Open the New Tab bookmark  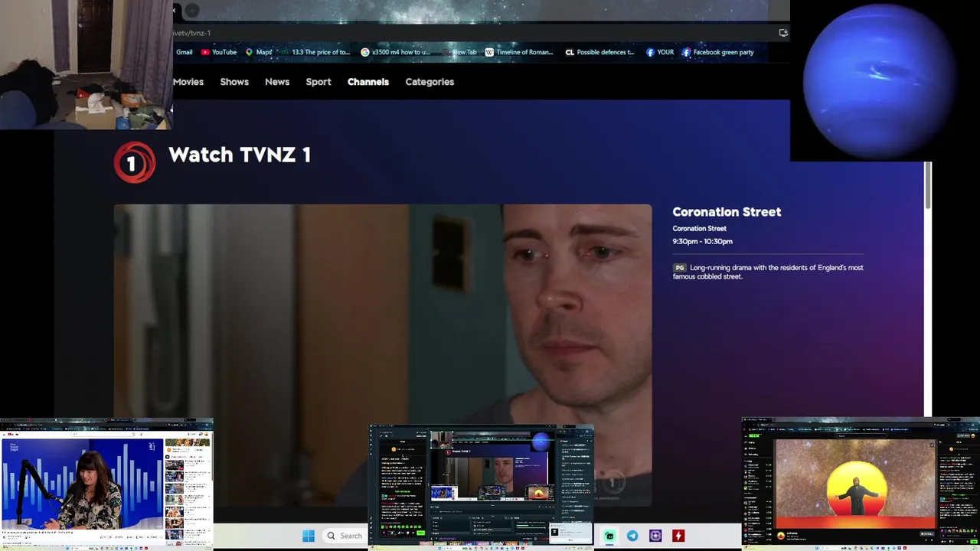point(461,52)
